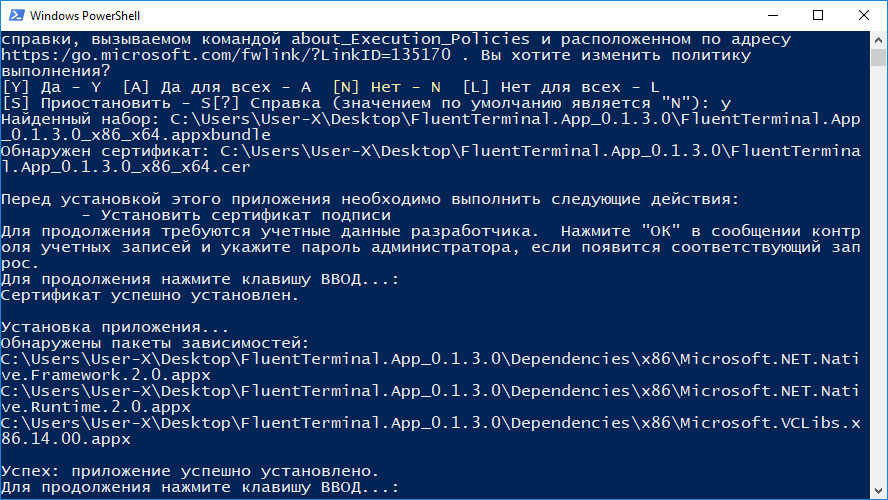Maximize the Windows PowerShell window

818,15
